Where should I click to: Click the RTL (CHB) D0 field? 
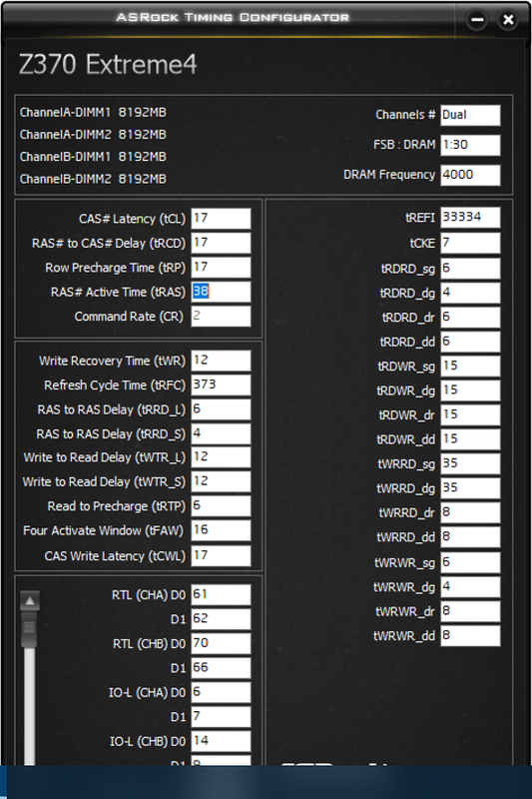221,644
